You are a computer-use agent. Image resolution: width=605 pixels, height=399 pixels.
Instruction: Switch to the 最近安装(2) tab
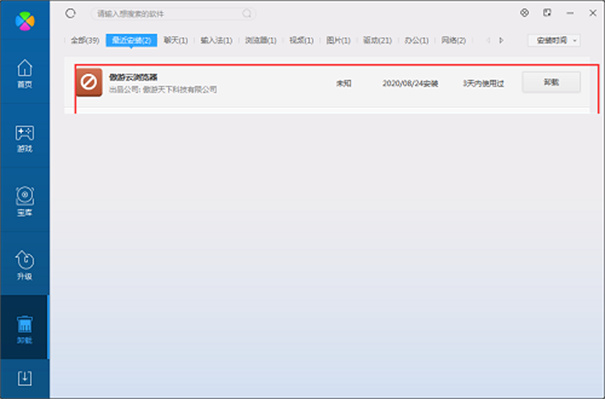[132, 40]
